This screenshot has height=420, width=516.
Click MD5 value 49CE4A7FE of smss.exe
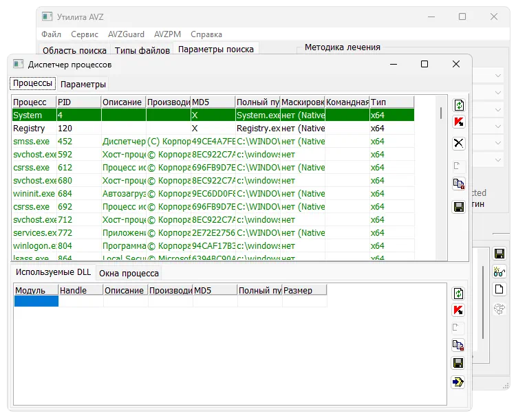point(213,142)
